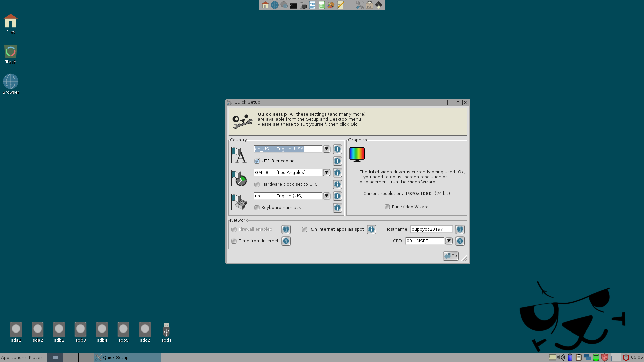Check Run Video Wizard
Image resolution: width=644 pixels, height=362 pixels.
pos(387,207)
